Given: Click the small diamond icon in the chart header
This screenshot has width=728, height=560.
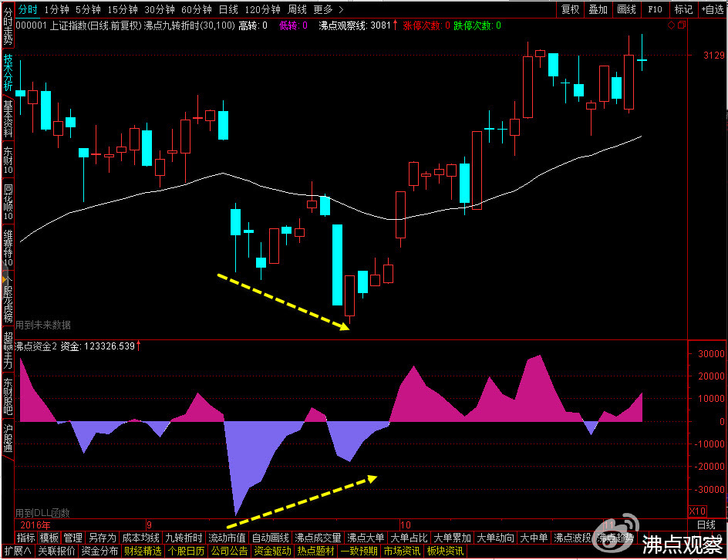Looking at the screenshot, I should (x=671, y=25).
